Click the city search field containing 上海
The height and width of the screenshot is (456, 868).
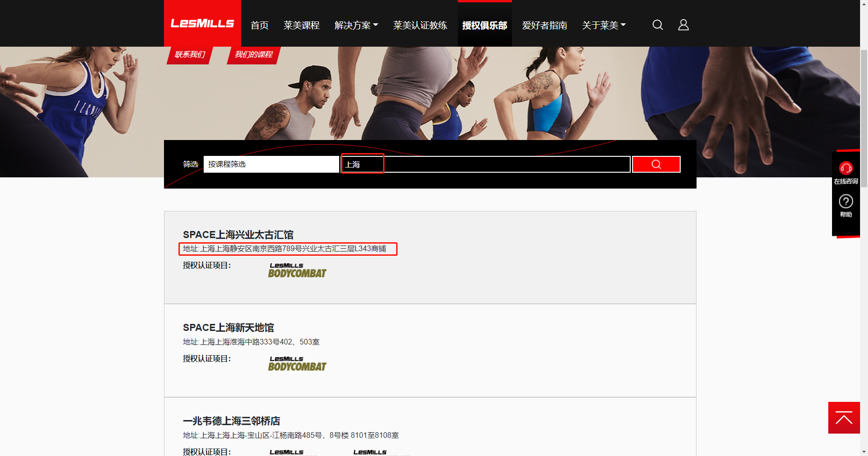pos(486,164)
